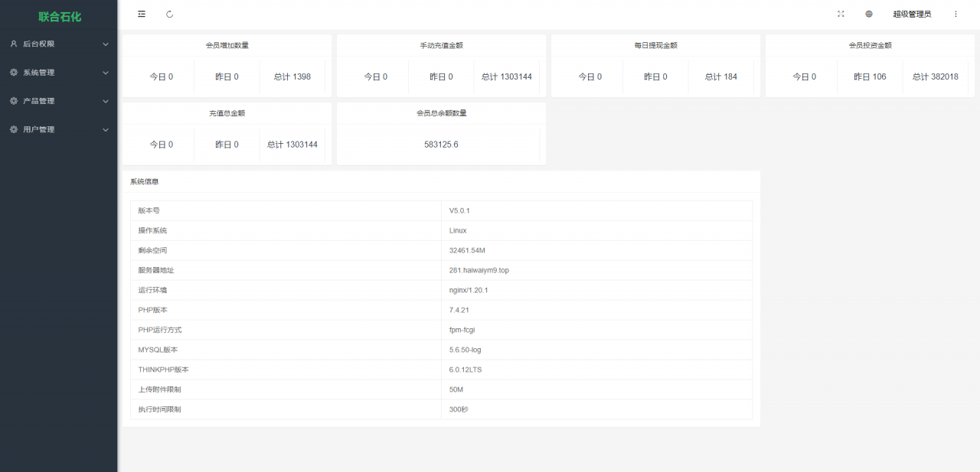Click the 超级管理员 account name
This screenshot has height=472, width=980.
(x=912, y=14)
